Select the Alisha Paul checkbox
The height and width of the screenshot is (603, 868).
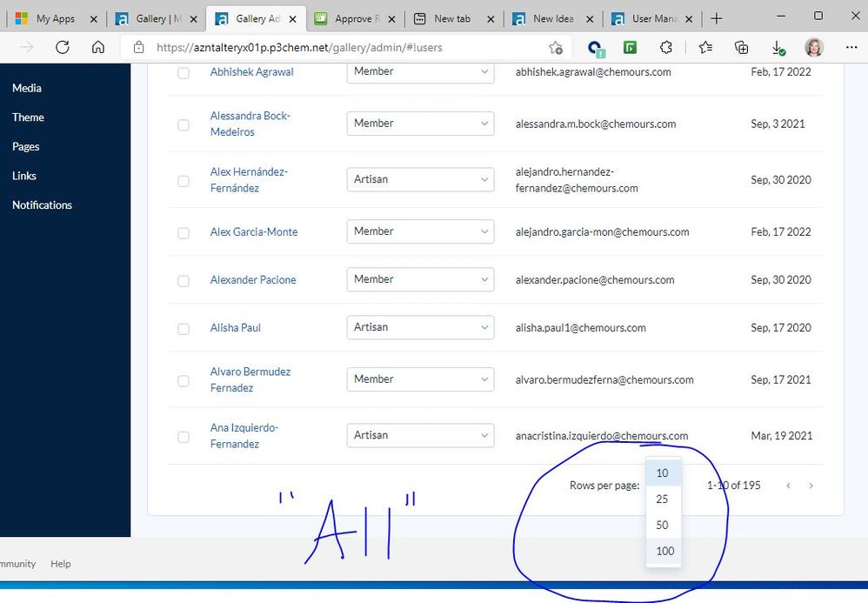(184, 329)
